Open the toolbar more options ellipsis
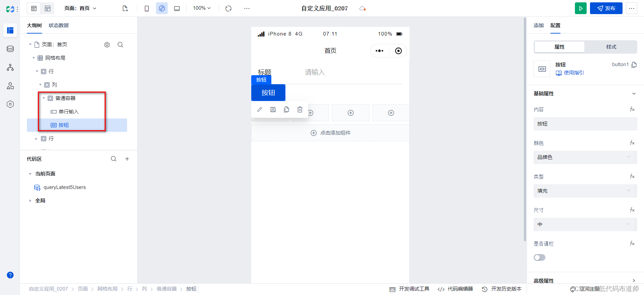 [x=247, y=8]
